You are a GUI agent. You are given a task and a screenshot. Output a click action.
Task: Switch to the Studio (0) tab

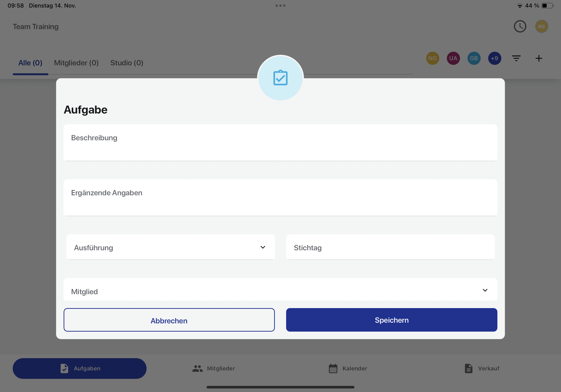click(x=127, y=63)
